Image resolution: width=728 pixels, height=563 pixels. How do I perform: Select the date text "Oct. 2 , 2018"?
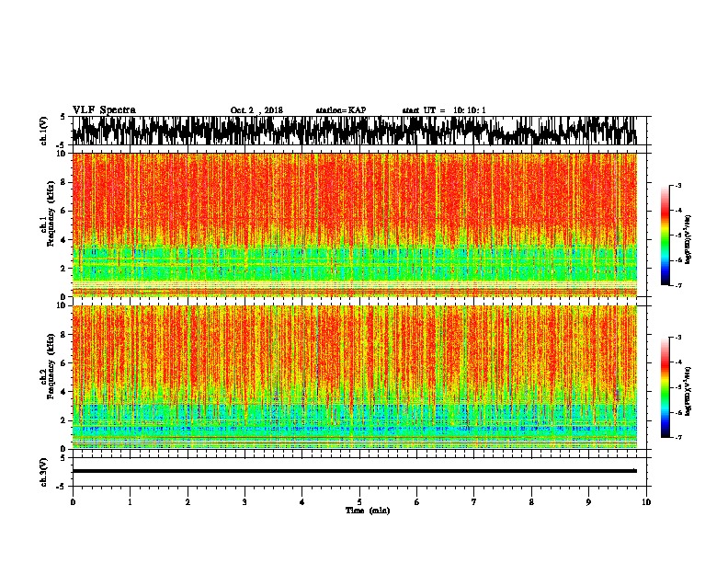[x=256, y=110]
